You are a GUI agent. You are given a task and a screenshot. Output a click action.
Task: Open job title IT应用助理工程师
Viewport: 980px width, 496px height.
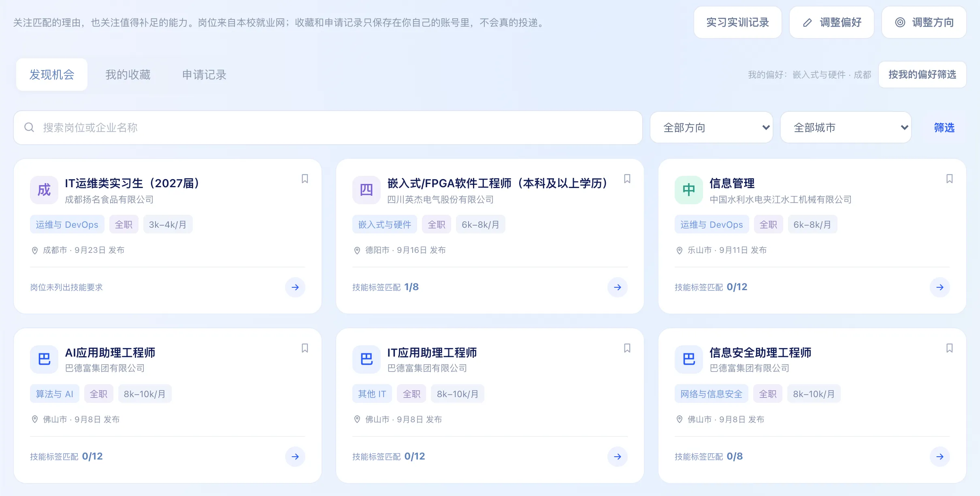pyautogui.click(x=432, y=353)
